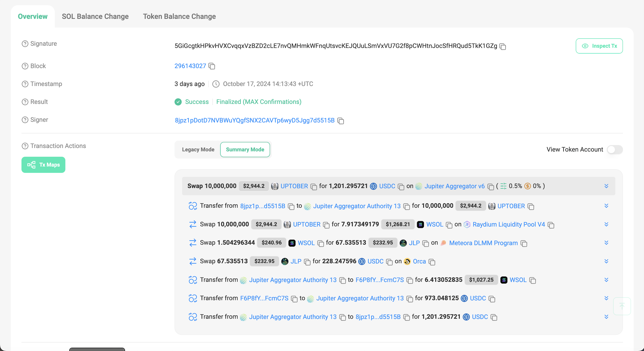This screenshot has height=351, width=644.
Task: Expand the main UPTOBER swap summary row
Action: click(x=606, y=186)
